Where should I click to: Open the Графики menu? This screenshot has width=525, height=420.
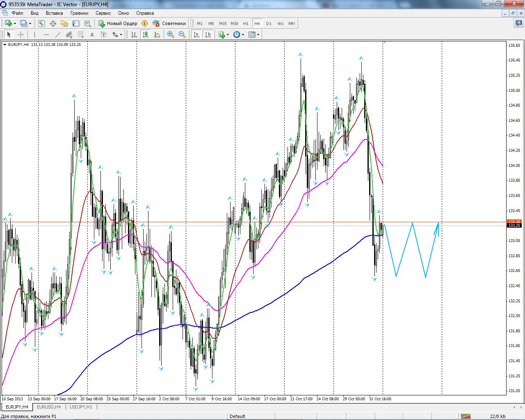[79, 13]
